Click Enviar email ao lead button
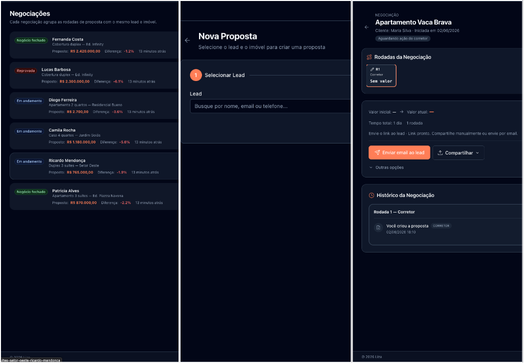Viewport: 524px width, 363px height. coord(399,153)
